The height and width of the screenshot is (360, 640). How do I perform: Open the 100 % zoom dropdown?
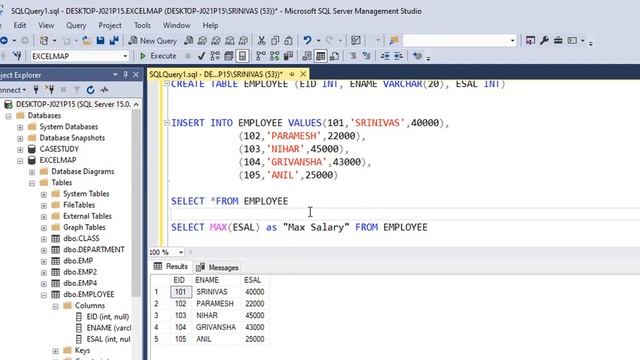coord(181,252)
